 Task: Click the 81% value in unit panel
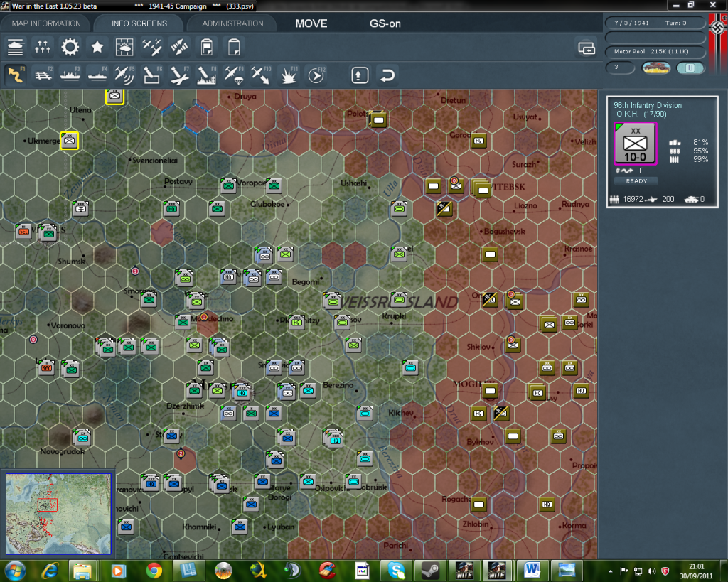click(700, 142)
